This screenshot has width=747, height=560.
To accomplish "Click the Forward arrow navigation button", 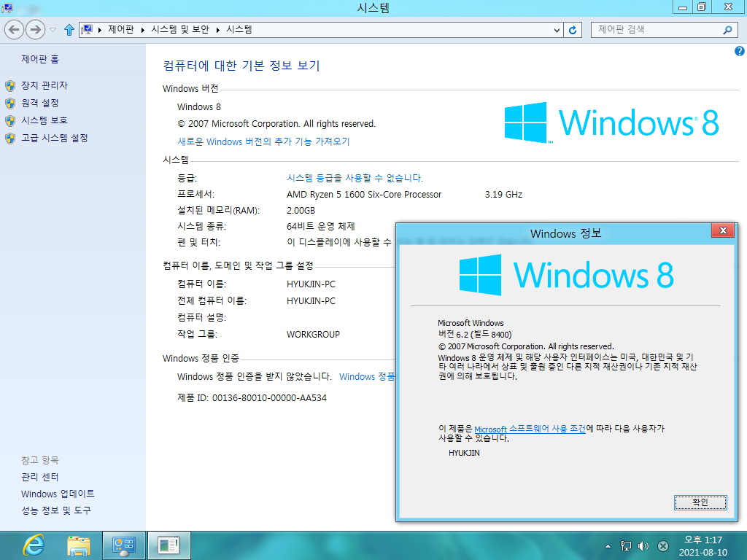I will click(x=35, y=30).
